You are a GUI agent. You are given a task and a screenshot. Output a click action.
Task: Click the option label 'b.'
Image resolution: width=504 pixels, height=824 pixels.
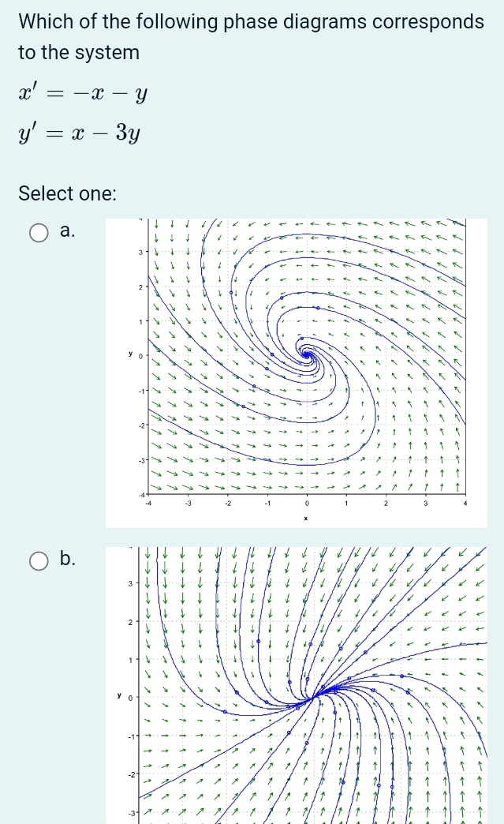tap(68, 558)
